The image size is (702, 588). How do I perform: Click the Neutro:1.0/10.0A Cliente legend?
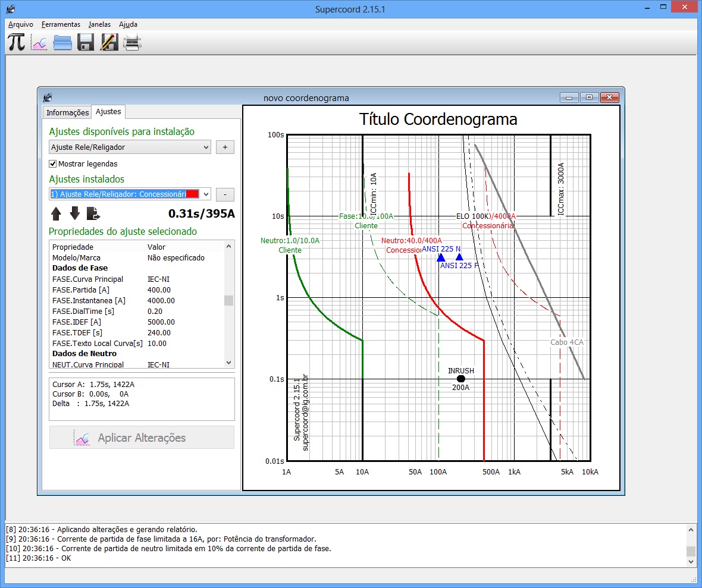point(290,245)
